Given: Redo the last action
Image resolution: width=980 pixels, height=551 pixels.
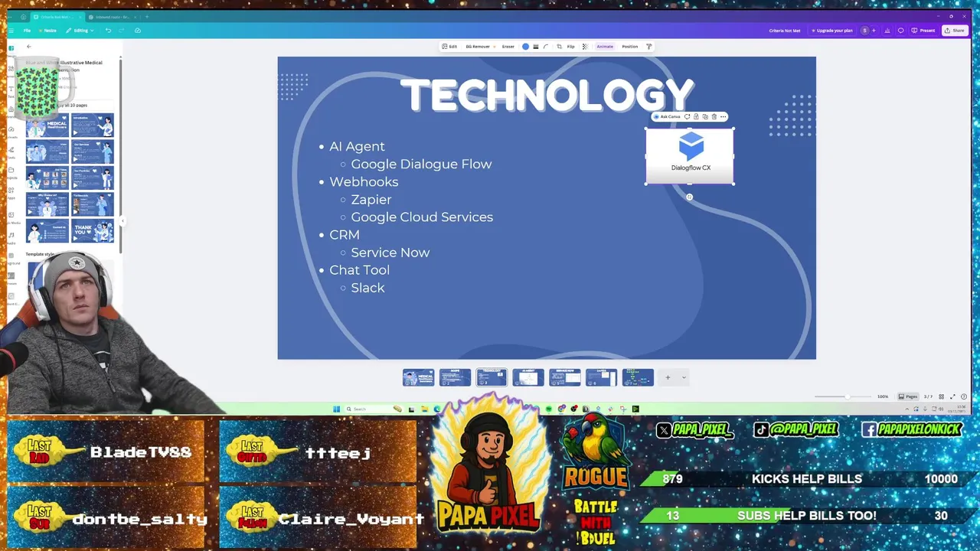Looking at the screenshot, I should coord(122,31).
